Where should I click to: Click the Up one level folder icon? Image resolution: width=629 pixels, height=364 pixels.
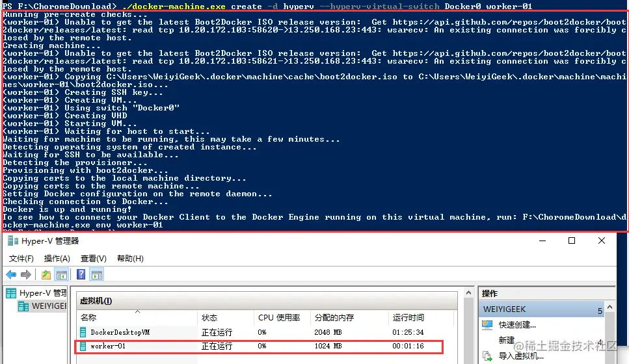click(x=46, y=274)
